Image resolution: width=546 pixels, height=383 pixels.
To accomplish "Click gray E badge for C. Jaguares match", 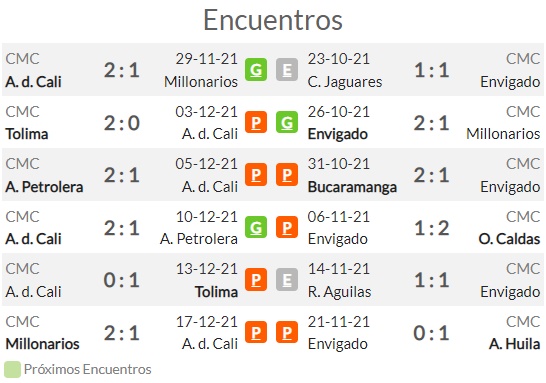I will click(x=287, y=70).
